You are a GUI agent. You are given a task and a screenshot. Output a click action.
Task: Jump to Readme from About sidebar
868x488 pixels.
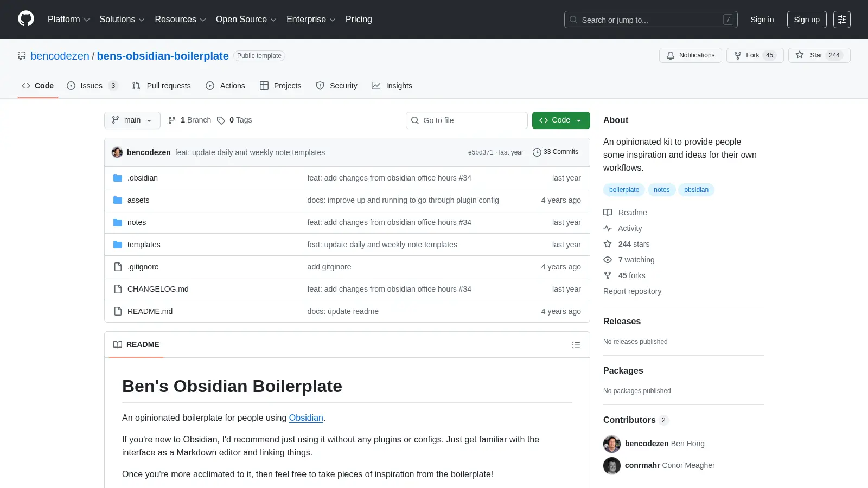626,213
